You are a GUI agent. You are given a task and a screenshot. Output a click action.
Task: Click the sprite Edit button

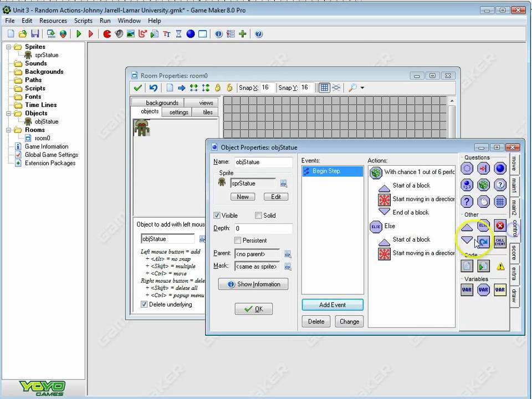pos(276,197)
